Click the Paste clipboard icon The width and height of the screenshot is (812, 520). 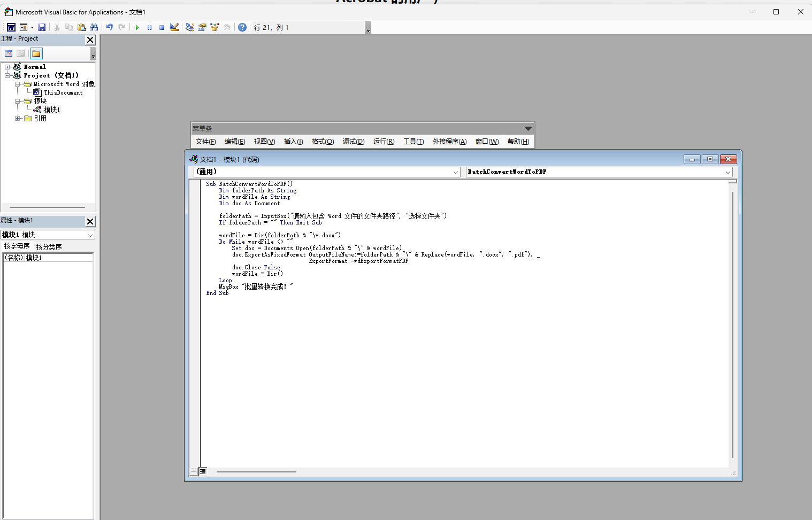(81, 27)
